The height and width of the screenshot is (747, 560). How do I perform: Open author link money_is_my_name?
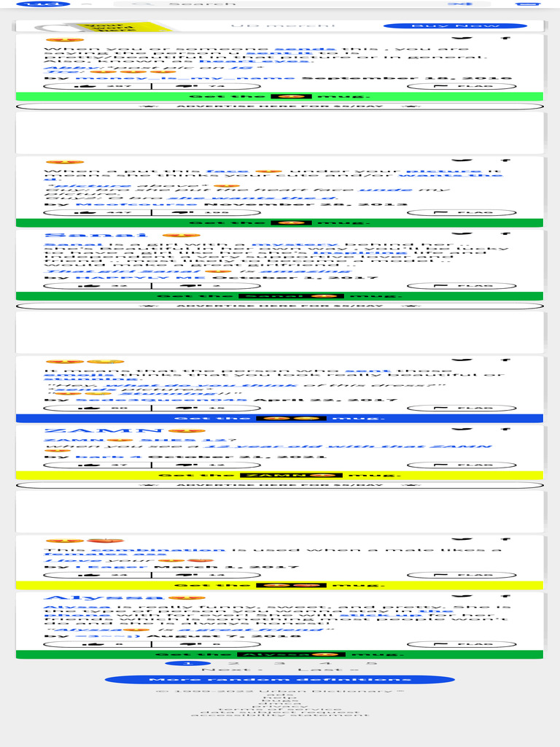click(x=184, y=77)
